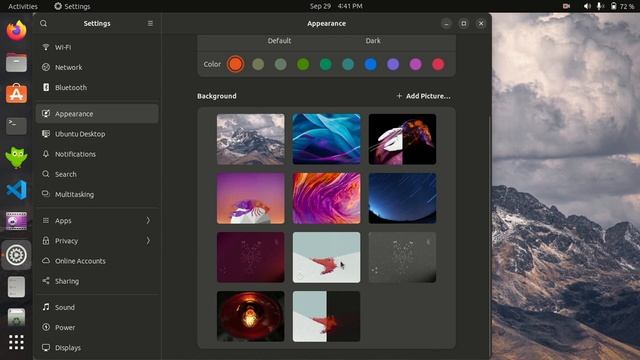Open Ubuntu Software from the dock
This screenshot has height=360, width=640.
click(16, 94)
